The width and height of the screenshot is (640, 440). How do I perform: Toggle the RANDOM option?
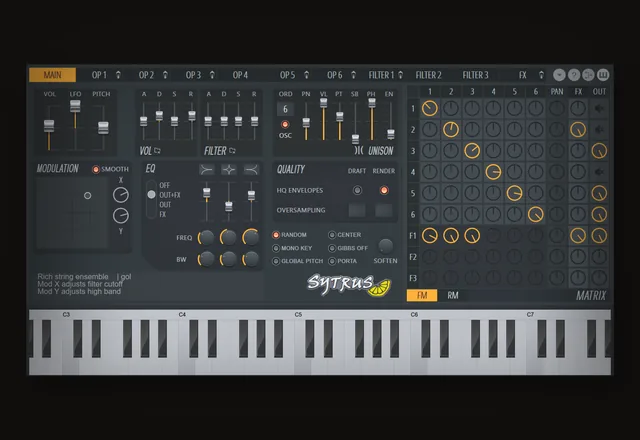tap(276, 235)
